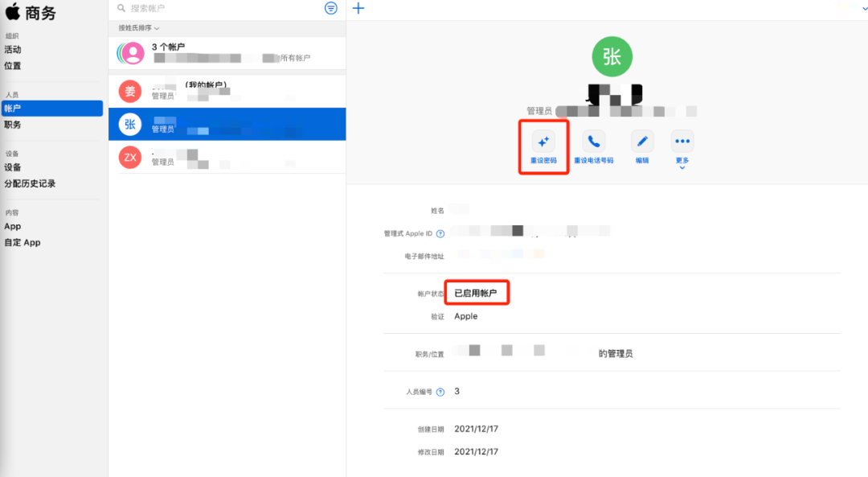Expand the sort by surname (按姓氏排序) dropdown
The width and height of the screenshot is (868, 477).
point(139,27)
